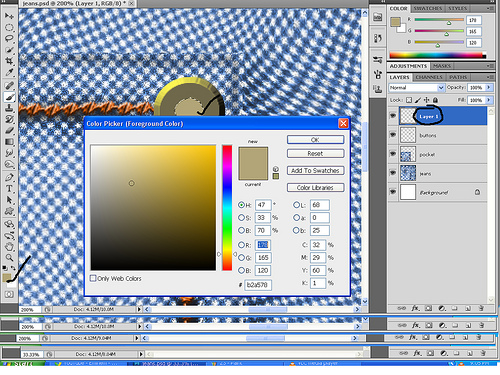The height and width of the screenshot is (375, 500).
Task: Select the Gradient tool
Action: point(9,142)
